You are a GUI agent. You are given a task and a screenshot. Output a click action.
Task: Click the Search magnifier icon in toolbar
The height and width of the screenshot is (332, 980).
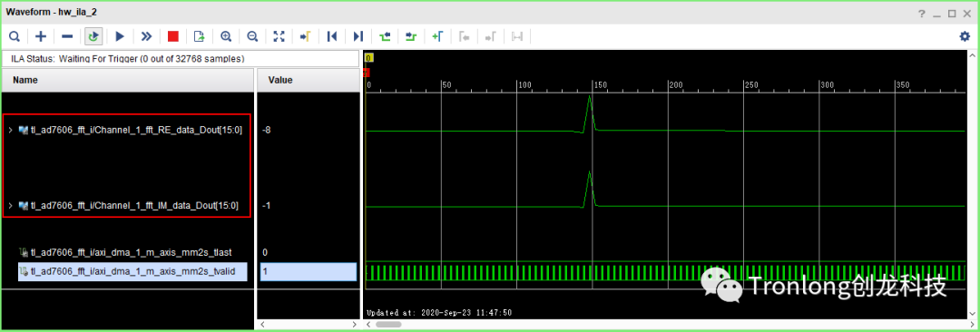tap(15, 36)
